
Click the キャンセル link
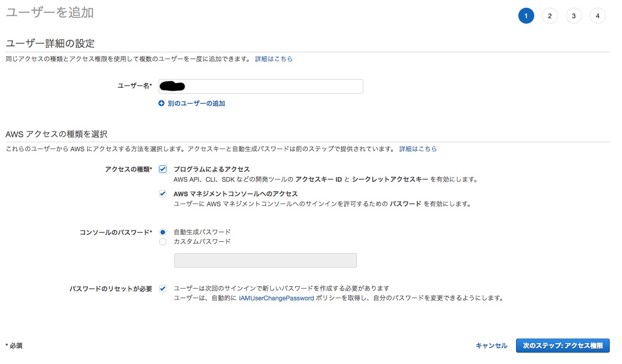click(492, 345)
